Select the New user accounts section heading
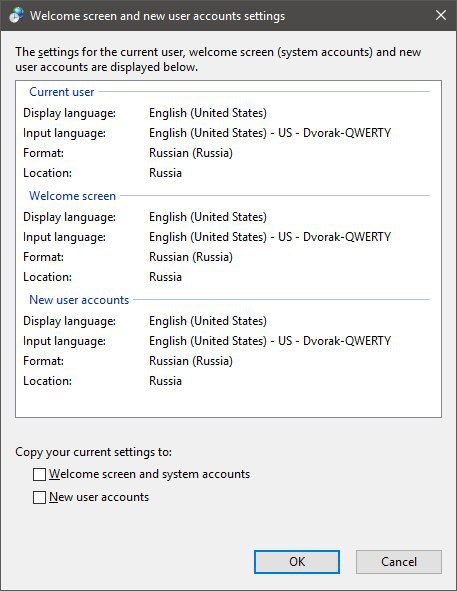The width and height of the screenshot is (457, 591). click(x=79, y=300)
